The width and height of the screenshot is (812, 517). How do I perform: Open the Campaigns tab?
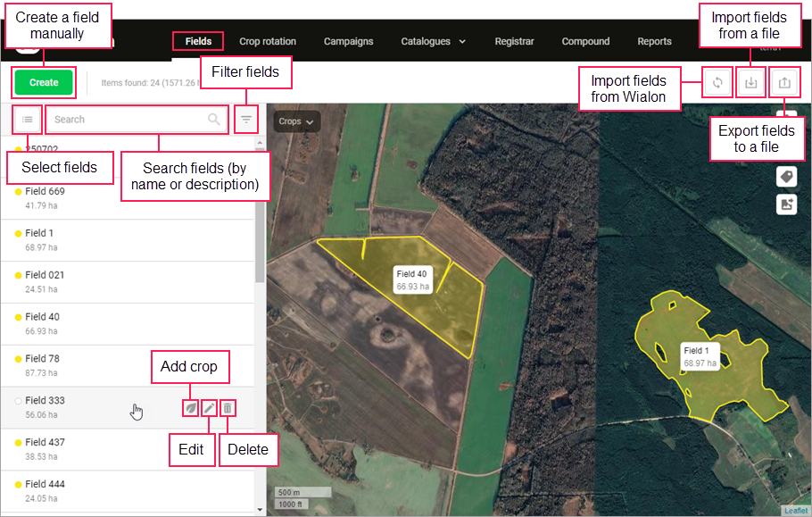click(348, 41)
